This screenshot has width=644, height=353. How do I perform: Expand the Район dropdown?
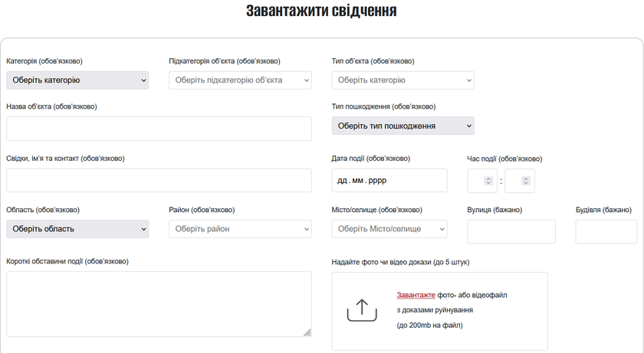tap(240, 229)
